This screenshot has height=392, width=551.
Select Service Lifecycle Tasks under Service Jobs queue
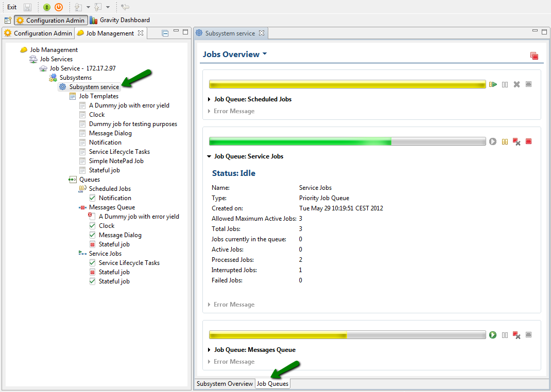pos(129,263)
